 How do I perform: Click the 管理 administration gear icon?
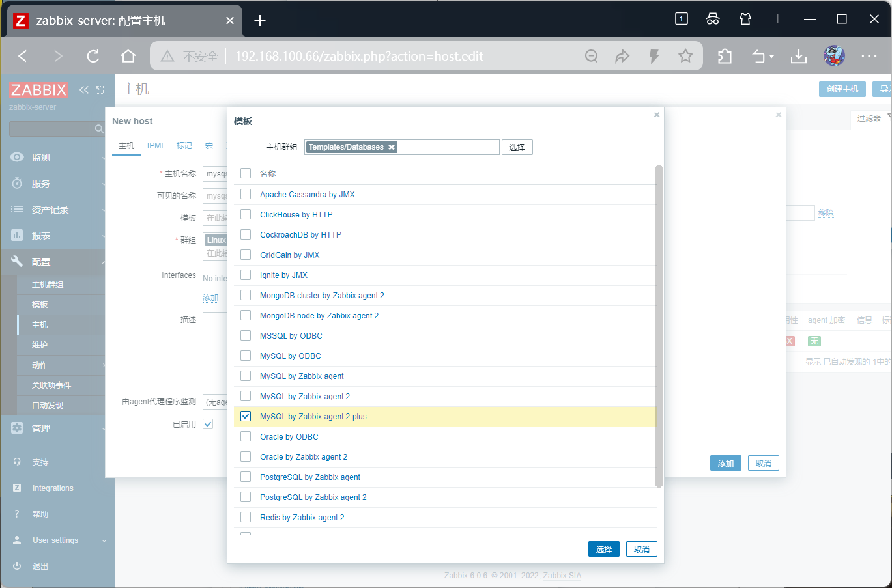click(x=17, y=428)
